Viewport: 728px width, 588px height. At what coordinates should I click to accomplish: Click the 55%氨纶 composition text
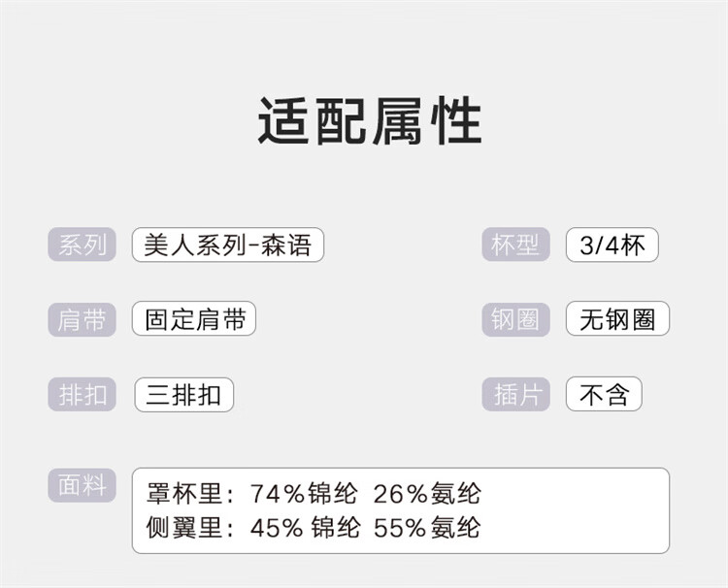pyautogui.click(x=427, y=528)
